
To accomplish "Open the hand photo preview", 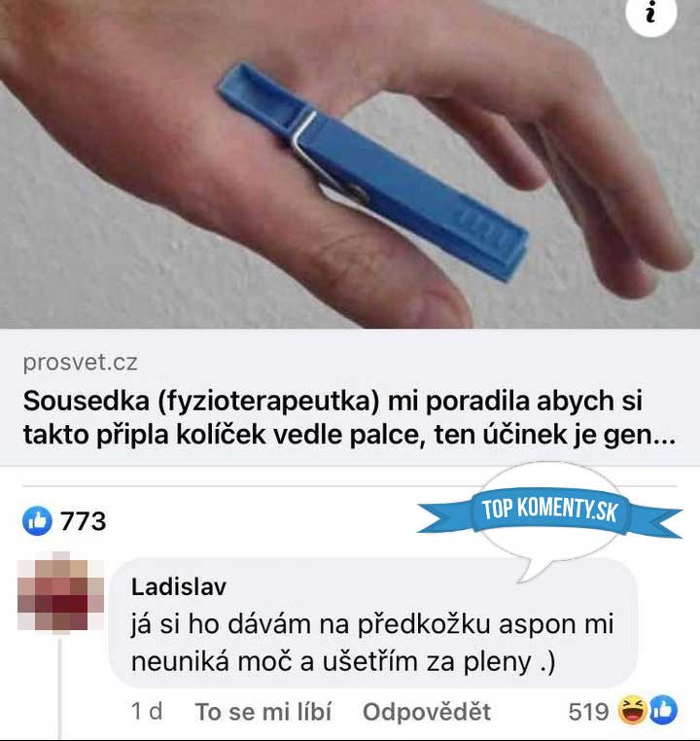I will click(350, 164).
